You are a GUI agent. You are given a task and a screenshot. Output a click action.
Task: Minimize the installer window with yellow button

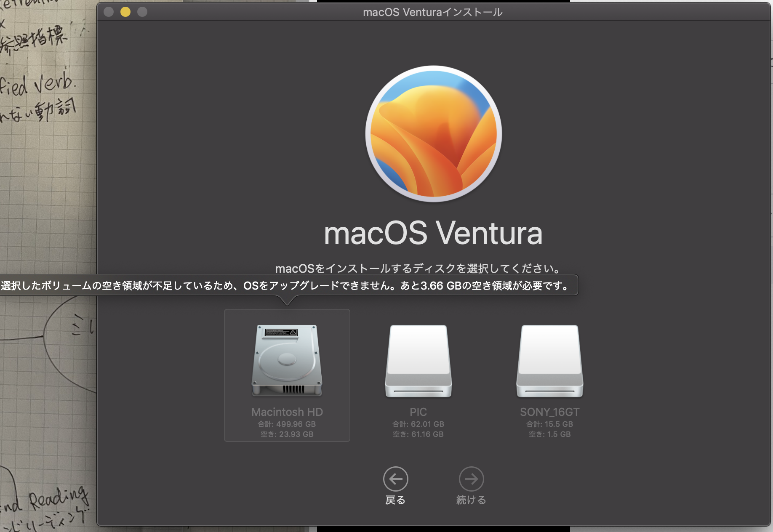(125, 12)
